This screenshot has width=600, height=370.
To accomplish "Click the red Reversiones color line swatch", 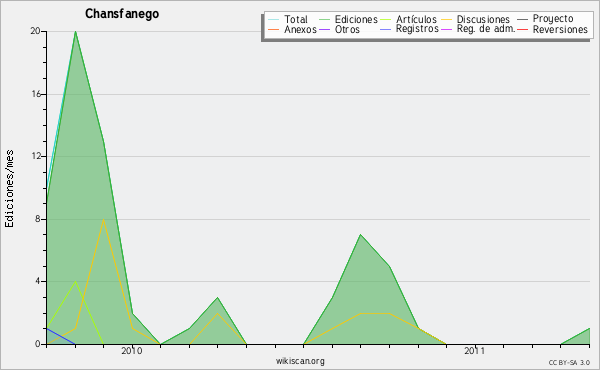I will click(522, 29).
